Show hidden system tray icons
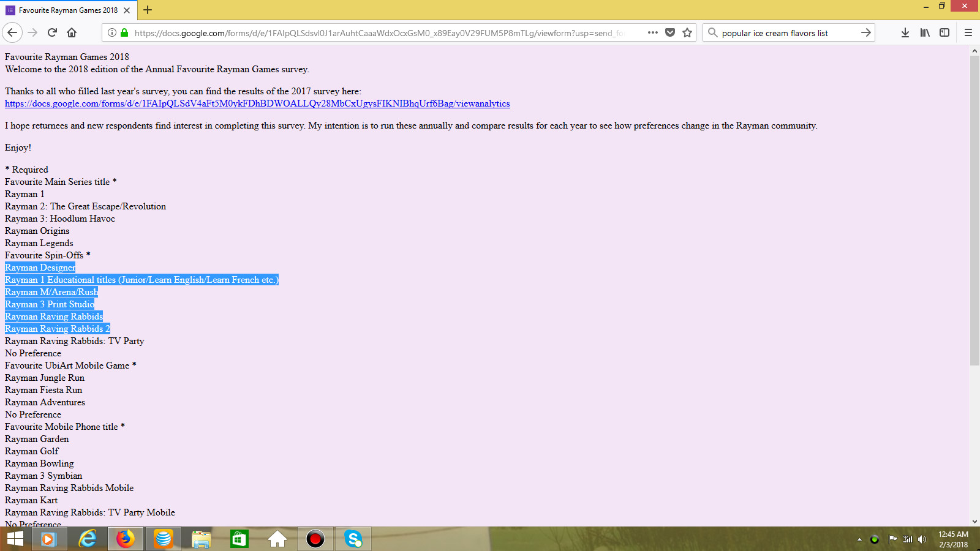Viewport: 980px width, 551px height. coord(859,539)
